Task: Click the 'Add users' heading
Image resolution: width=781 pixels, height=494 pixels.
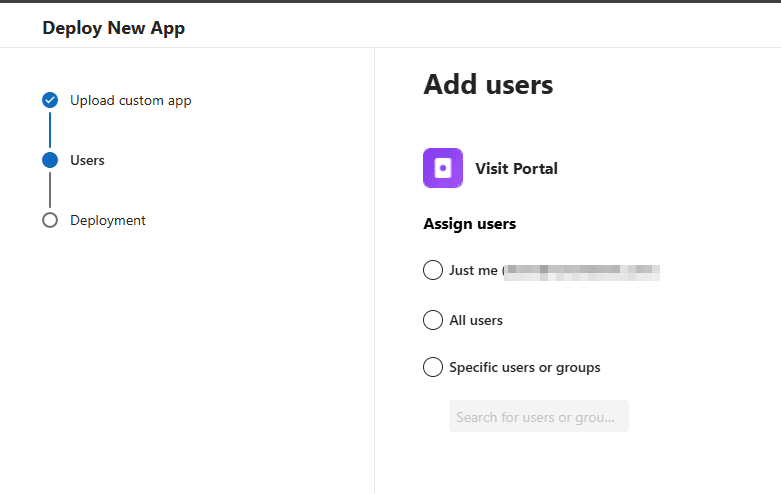Action: tap(488, 85)
